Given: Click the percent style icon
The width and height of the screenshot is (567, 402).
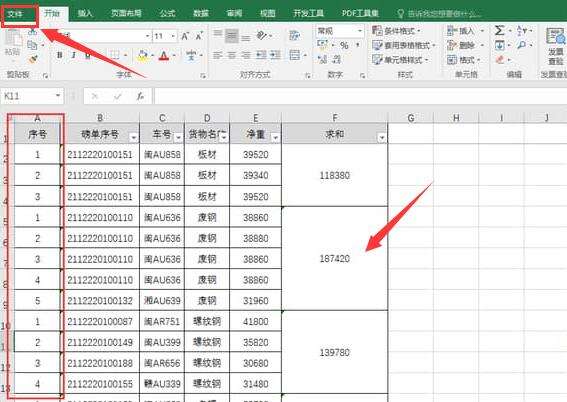Looking at the screenshot, I should click(344, 45).
